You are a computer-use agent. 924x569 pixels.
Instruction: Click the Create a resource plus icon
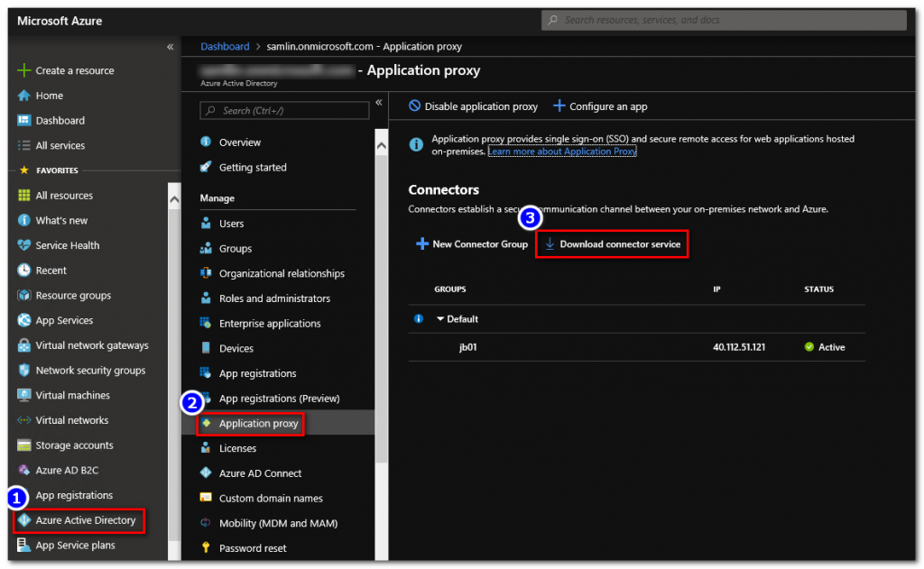pos(23,70)
